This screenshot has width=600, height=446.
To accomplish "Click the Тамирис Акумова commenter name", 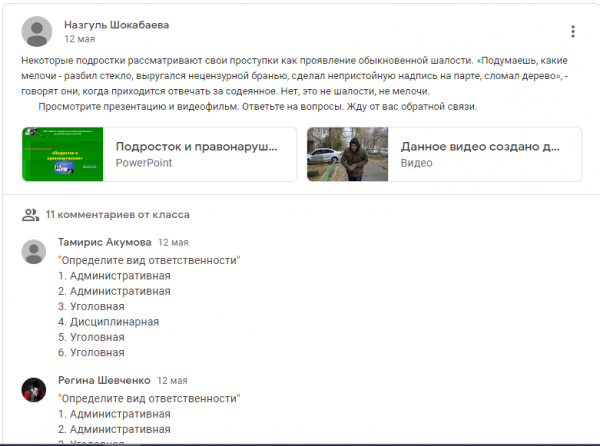I will pos(105,242).
